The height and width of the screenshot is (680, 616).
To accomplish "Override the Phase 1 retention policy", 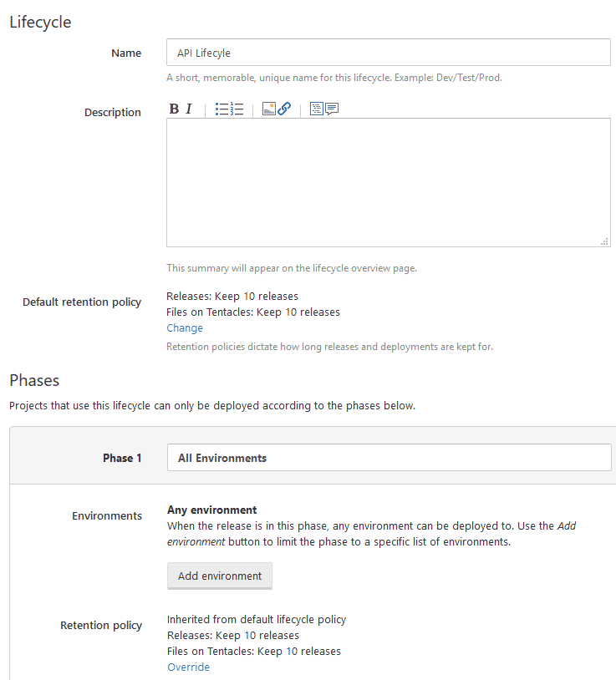I will [188, 667].
